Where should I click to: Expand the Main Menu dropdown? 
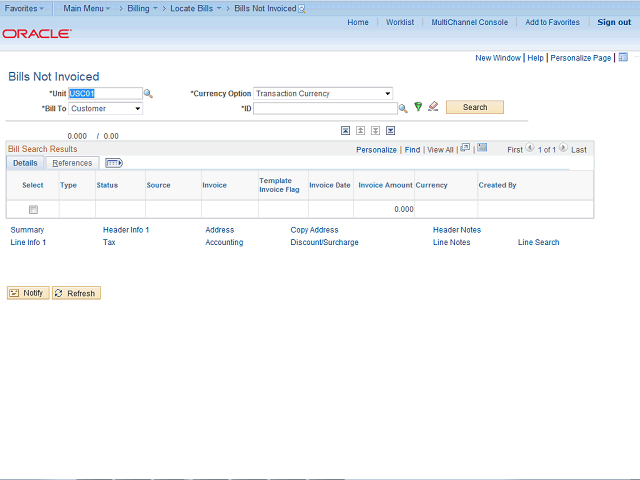coord(87,8)
